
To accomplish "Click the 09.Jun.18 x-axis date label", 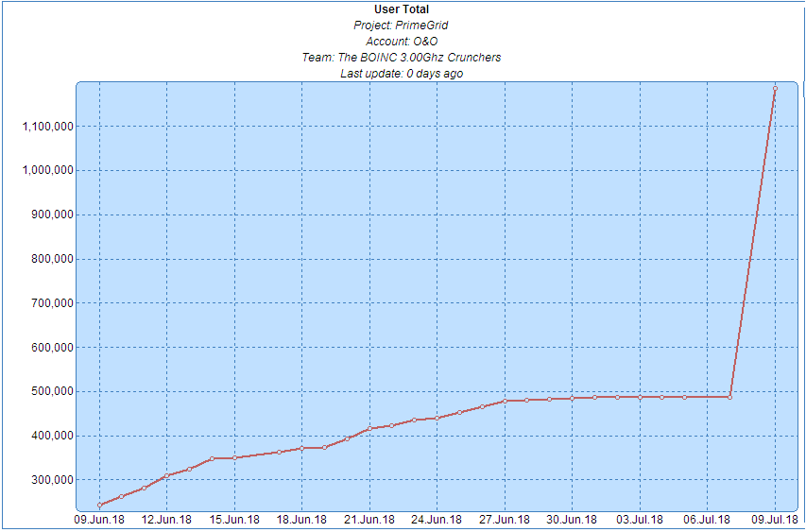I will coord(99,520).
